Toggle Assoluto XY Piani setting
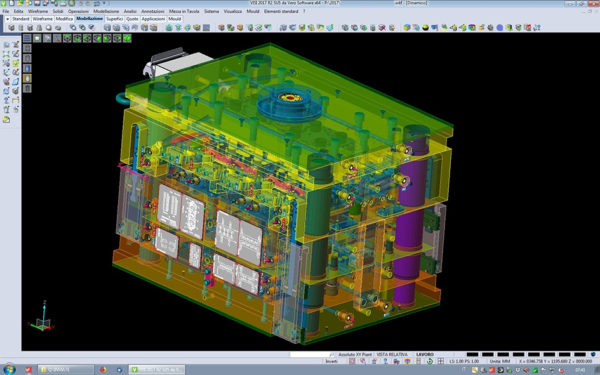 point(355,354)
